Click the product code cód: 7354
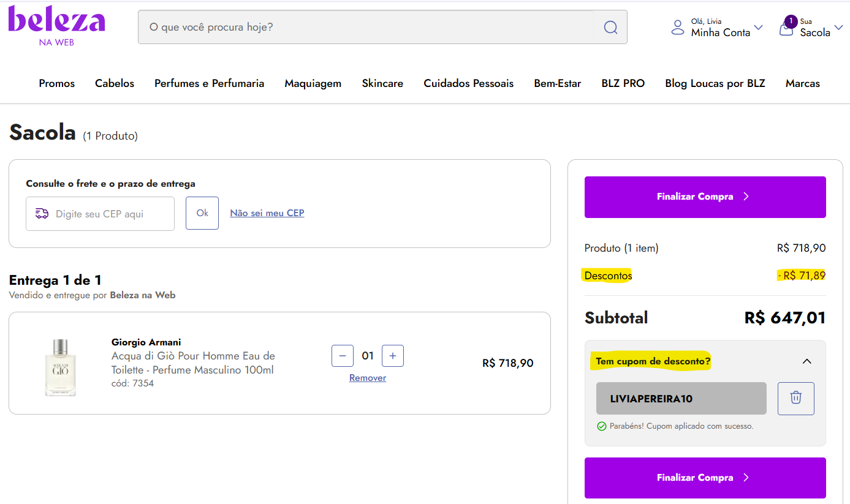 [x=132, y=383]
